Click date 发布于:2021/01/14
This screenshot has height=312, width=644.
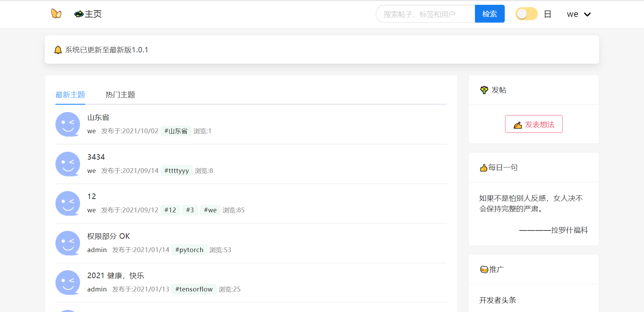pyautogui.click(x=141, y=250)
